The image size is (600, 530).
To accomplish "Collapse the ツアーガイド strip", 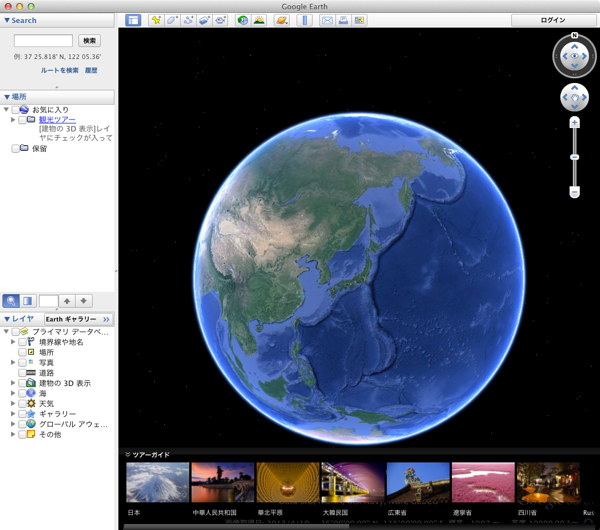I will click(128, 455).
